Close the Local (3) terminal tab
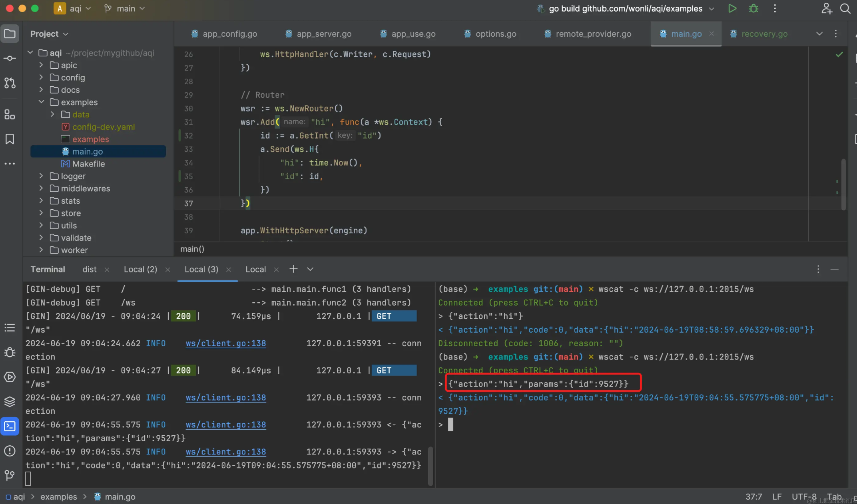Viewport: 857px width, 504px height. click(x=228, y=270)
